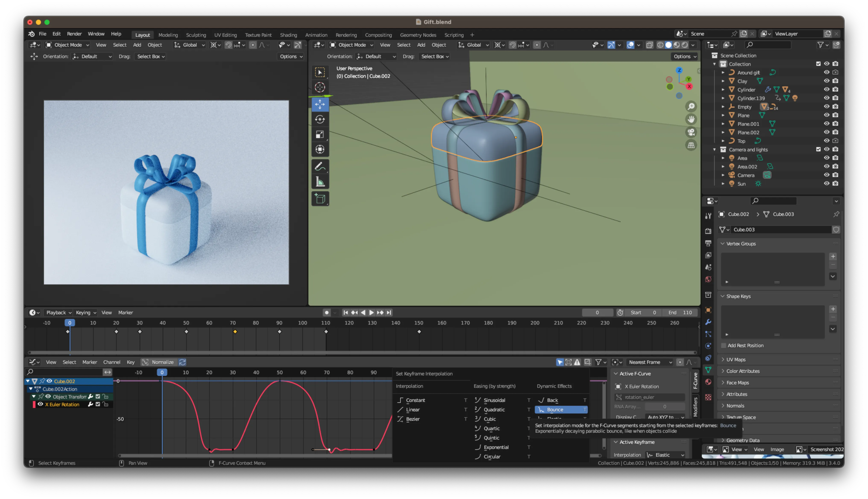Play the animation forward
This screenshot has height=499, width=868.
click(371, 313)
